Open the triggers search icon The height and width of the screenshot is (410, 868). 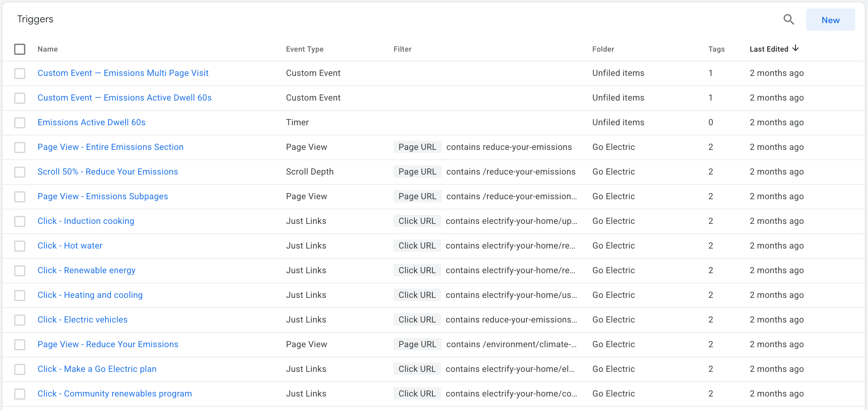point(789,20)
